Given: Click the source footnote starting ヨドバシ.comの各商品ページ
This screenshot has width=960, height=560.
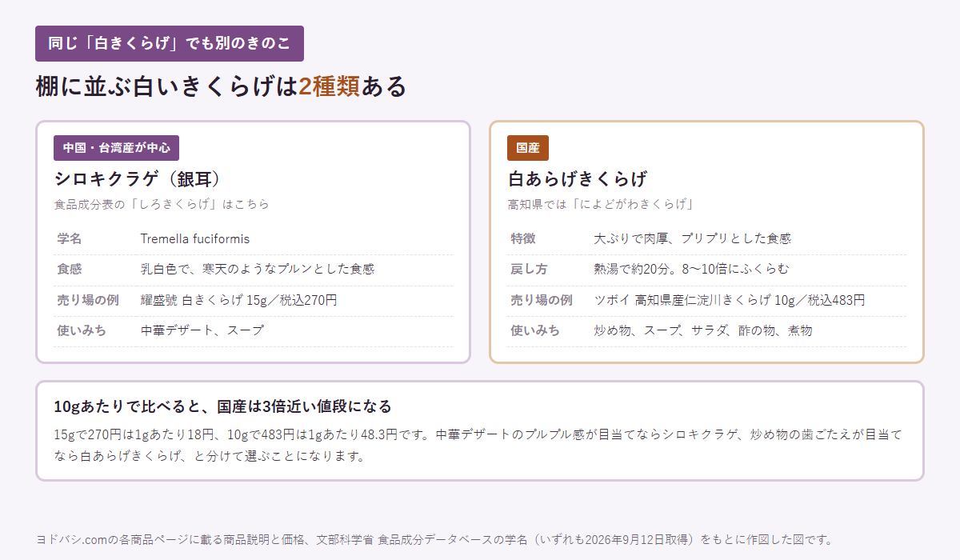Looking at the screenshot, I should [x=435, y=539].
